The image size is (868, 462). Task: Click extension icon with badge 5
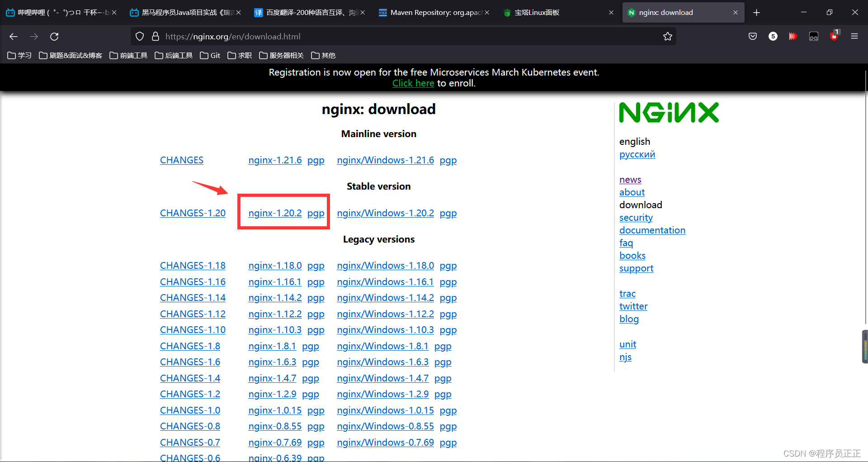pyautogui.click(x=773, y=37)
